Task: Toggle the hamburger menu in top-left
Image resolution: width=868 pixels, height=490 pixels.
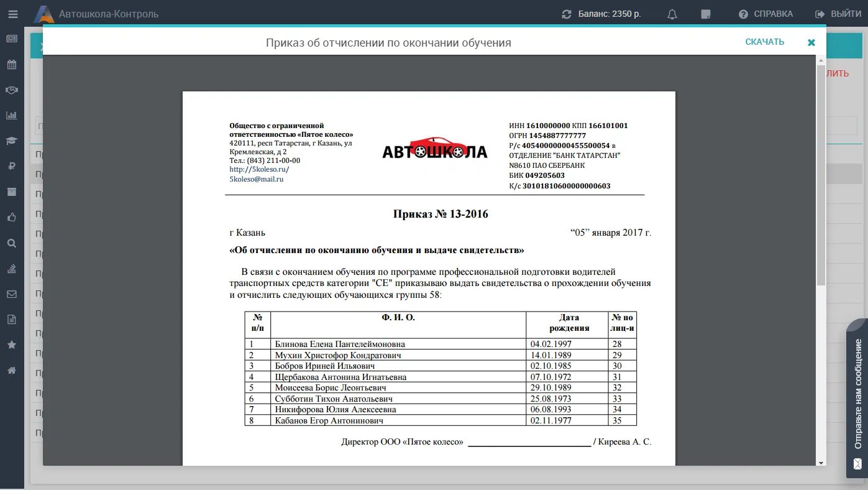Action: 12,14
